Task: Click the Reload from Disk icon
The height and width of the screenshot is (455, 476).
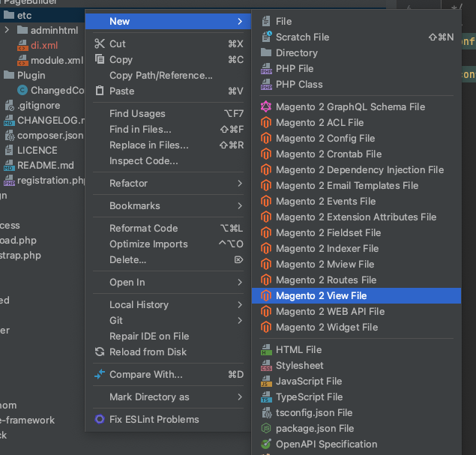Action: [x=100, y=352]
